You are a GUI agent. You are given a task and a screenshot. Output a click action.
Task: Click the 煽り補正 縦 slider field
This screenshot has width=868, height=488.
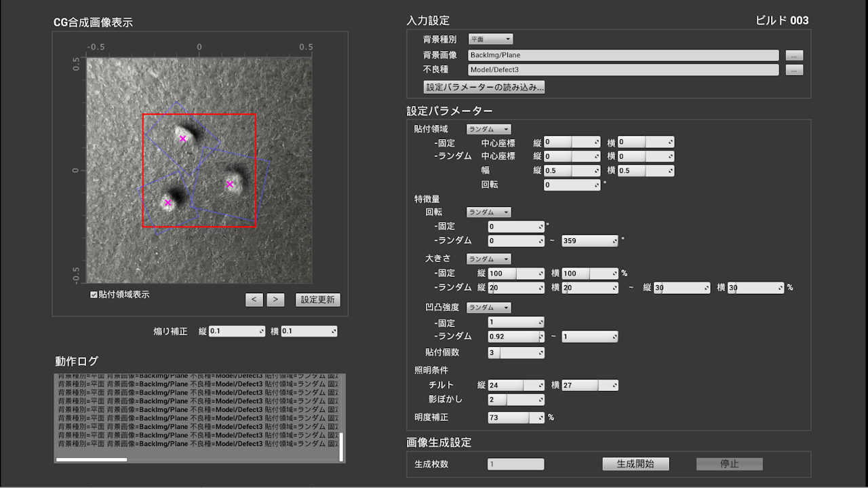237,331
